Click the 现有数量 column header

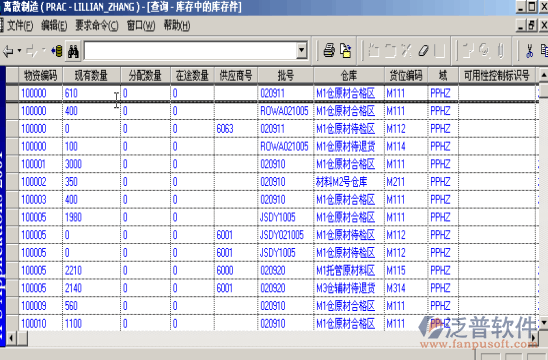(91, 75)
